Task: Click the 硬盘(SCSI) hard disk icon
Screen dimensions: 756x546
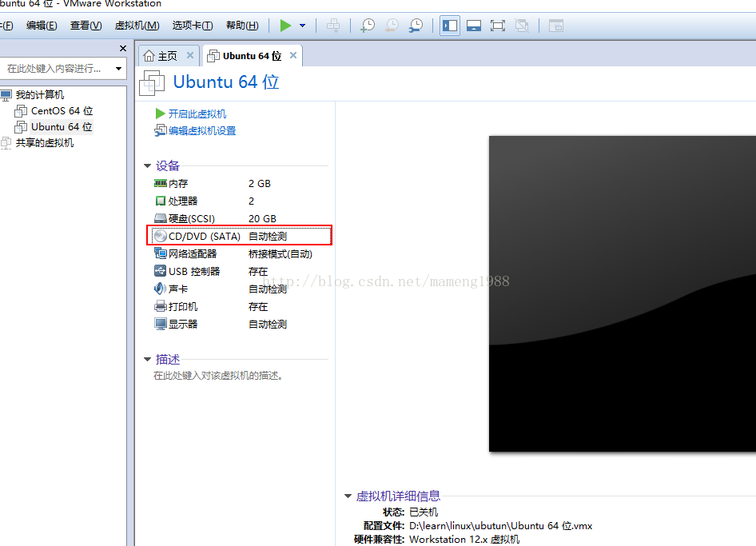Action: tap(160, 218)
